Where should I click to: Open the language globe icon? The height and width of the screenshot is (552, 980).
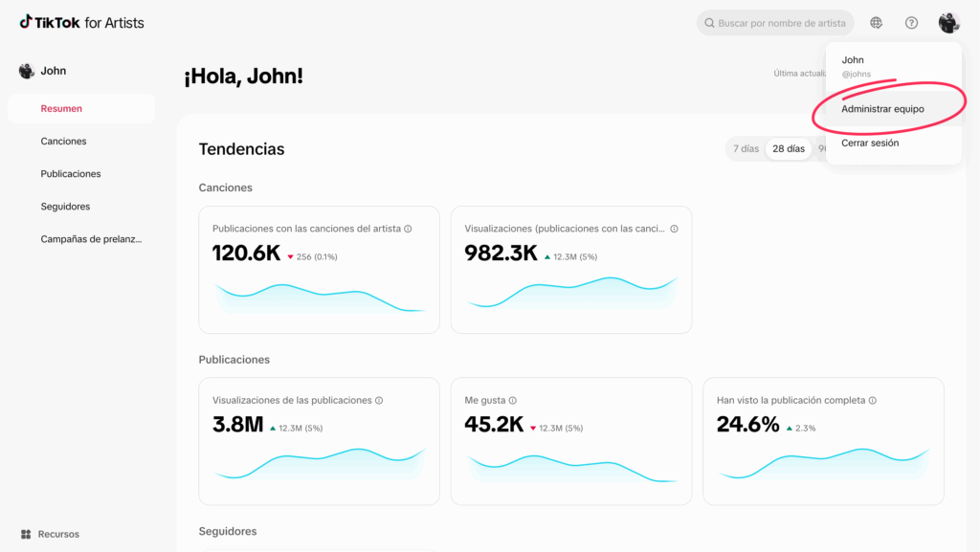click(x=877, y=23)
